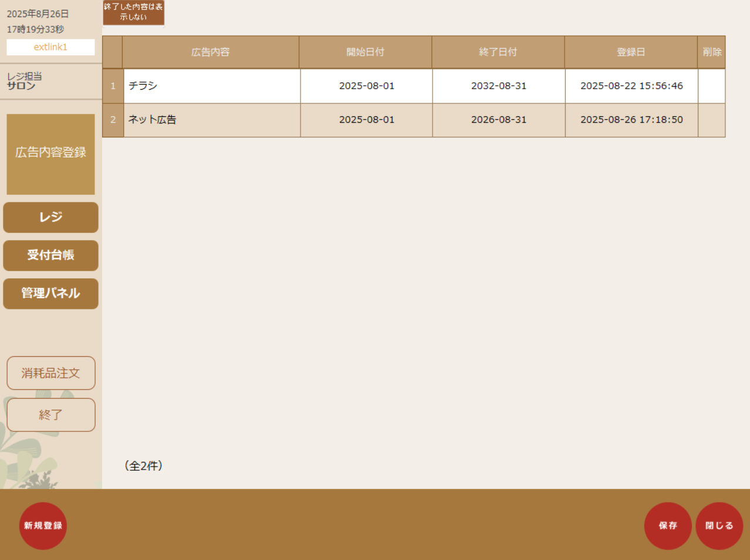Go to 管理パネル

pyautogui.click(x=50, y=294)
